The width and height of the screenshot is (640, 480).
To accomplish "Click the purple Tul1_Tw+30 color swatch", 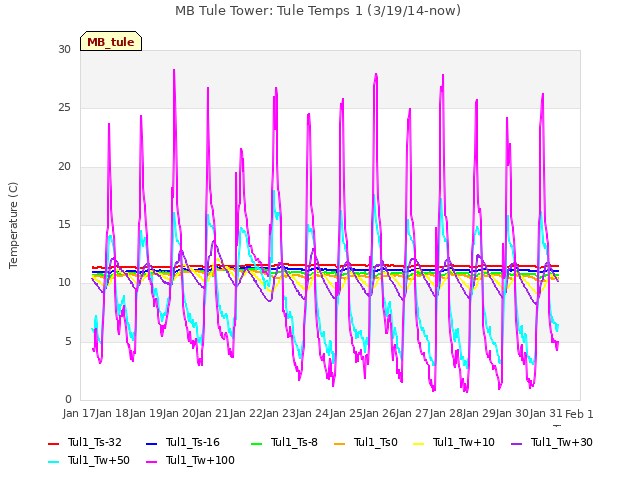I will click(x=516, y=444).
